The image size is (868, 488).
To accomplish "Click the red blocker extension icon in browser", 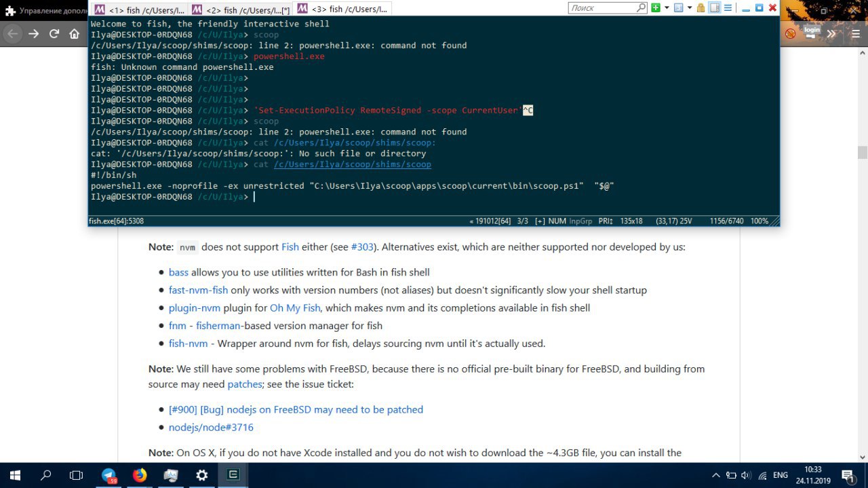I will click(x=790, y=33).
